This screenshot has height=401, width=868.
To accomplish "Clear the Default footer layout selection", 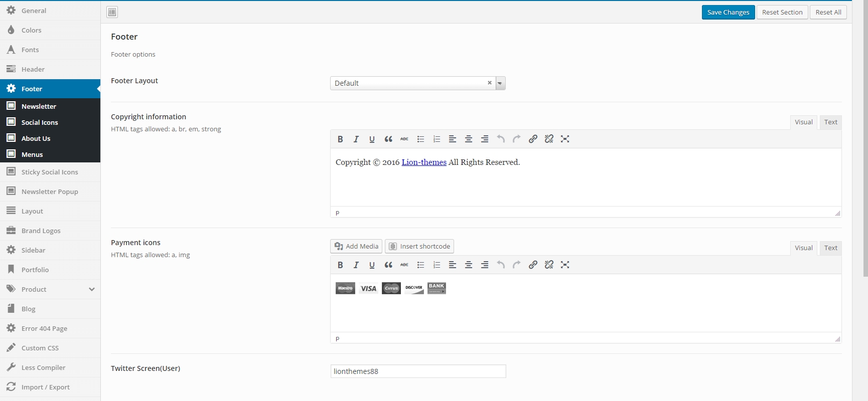I will click(x=490, y=83).
